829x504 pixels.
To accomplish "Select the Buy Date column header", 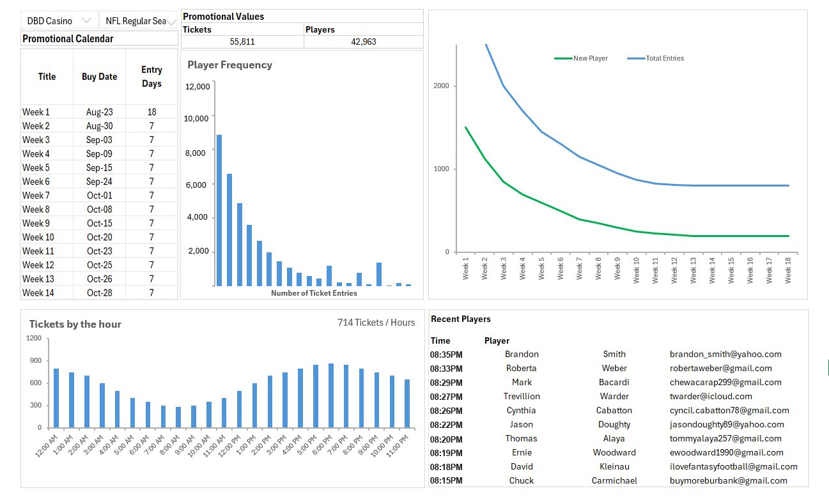I will pyautogui.click(x=99, y=77).
